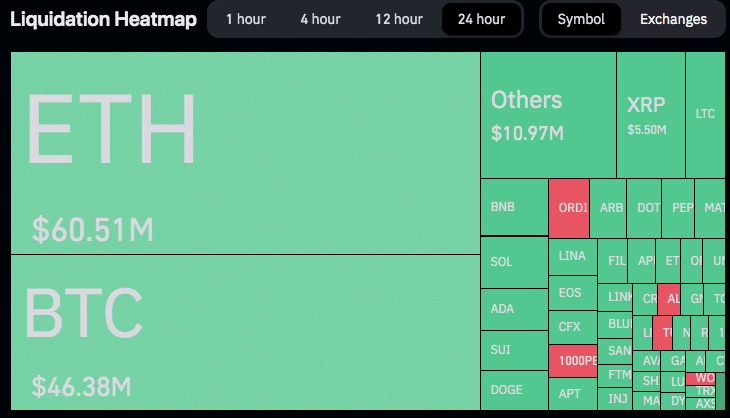
Task: Open the Others $10.97M tile
Action: click(547, 115)
